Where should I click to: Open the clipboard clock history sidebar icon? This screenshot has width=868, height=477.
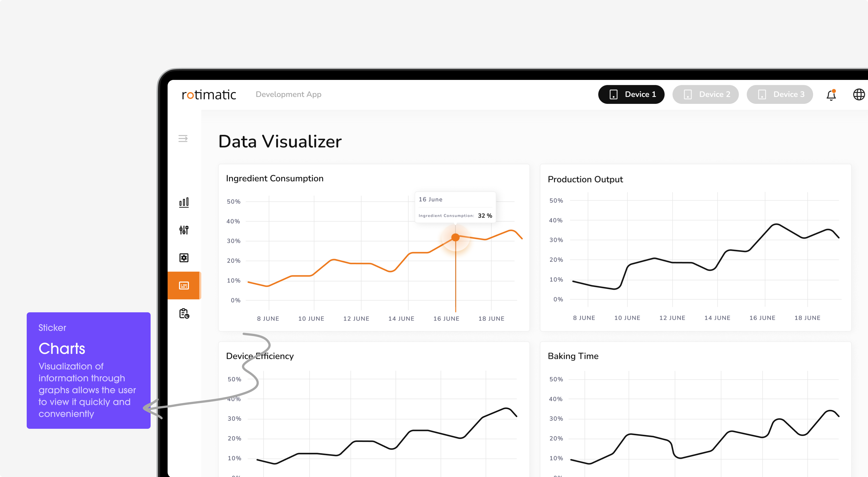click(184, 314)
